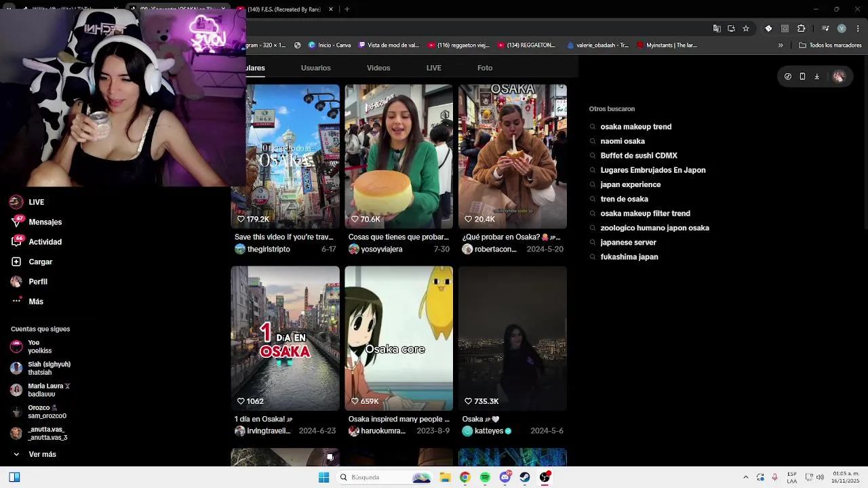The width and height of the screenshot is (868, 488).
Task: Open followed account yoelkiss
Action: tap(32, 347)
